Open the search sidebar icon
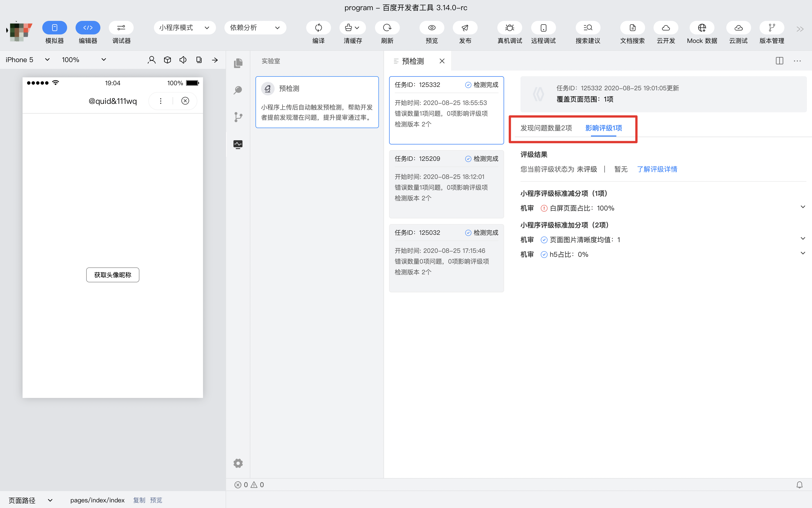Image resolution: width=812 pixels, height=508 pixels. tap(238, 90)
